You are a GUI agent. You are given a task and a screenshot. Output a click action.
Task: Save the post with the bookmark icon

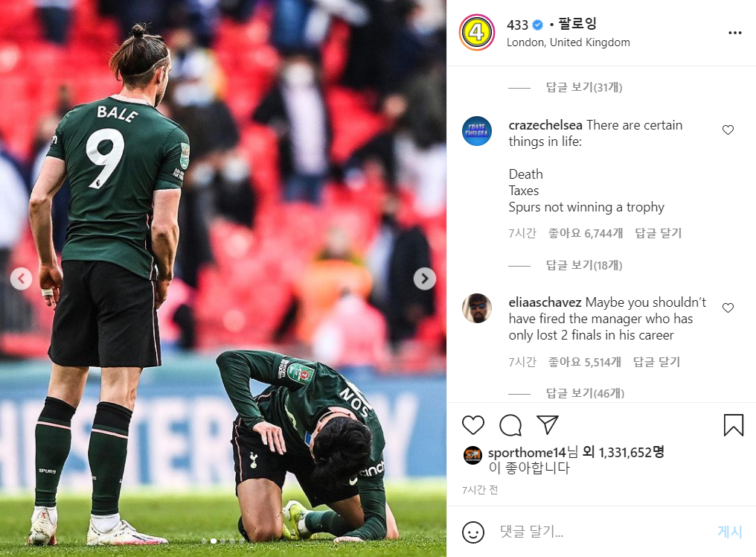click(x=734, y=425)
